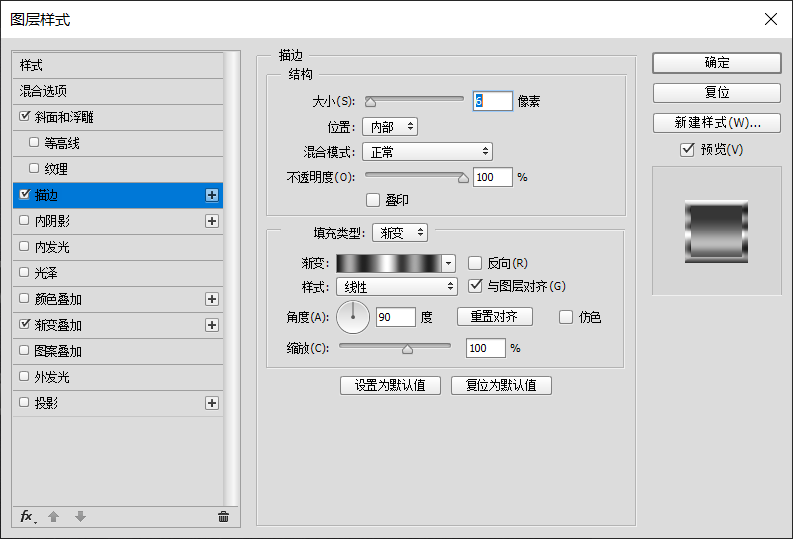Viewport: 793px width, 539px height.
Task: Click the 大小(S) size slider handle
Action: (371, 103)
